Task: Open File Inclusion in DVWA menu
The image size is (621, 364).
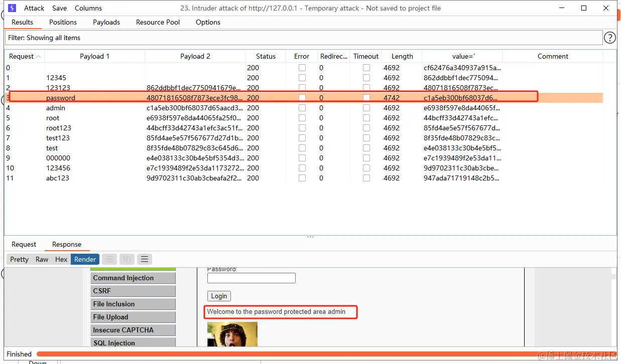Action: pos(133,304)
